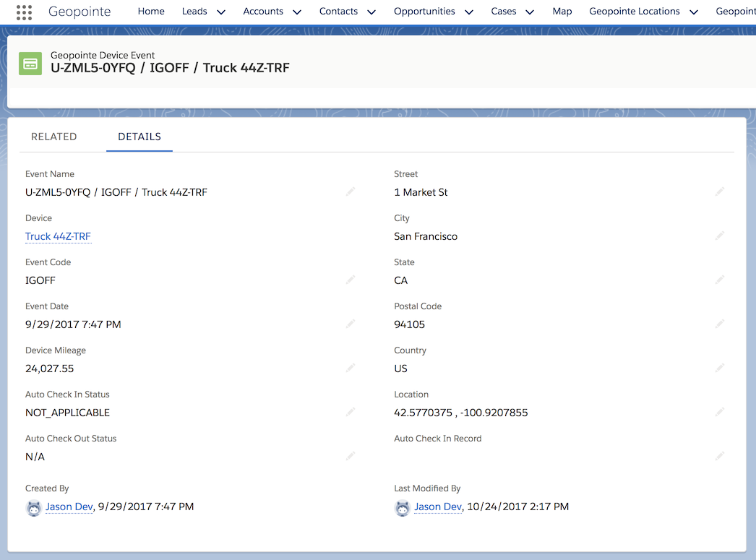The width and height of the screenshot is (756, 560).
Task: Edit Street field with its pencil icon
Action: (720, 191)
